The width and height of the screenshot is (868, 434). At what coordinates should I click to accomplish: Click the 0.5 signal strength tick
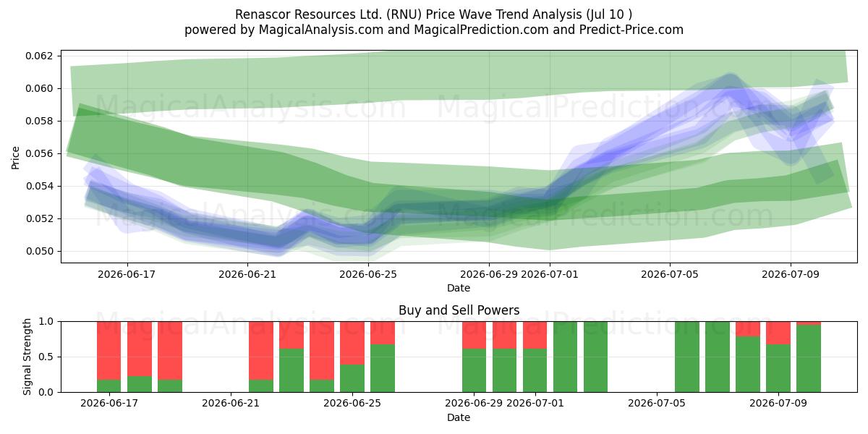coord(46,357)
